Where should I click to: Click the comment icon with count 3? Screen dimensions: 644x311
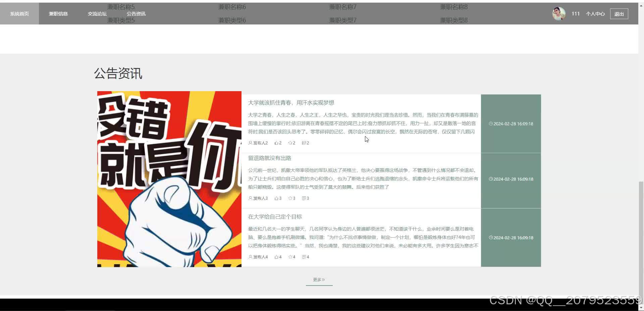(x=304, y=198)
